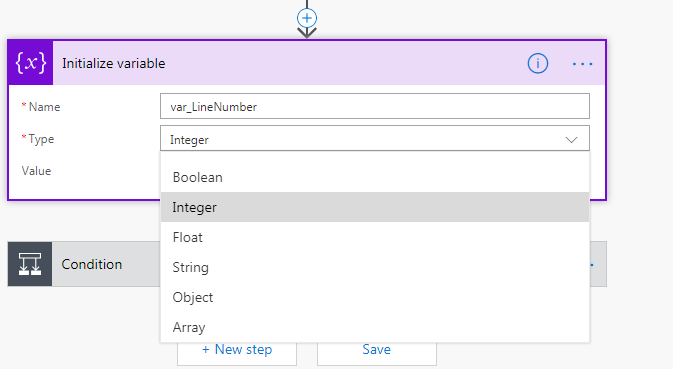Screen dimensions: 673x369
Task: Select the highlighted Integer option
Action: 375,207
